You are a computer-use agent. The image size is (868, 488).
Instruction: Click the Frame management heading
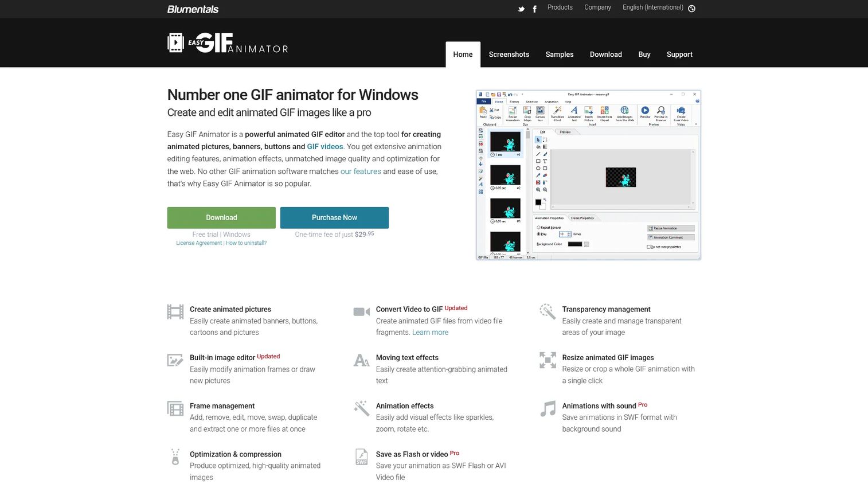point(222,406)
